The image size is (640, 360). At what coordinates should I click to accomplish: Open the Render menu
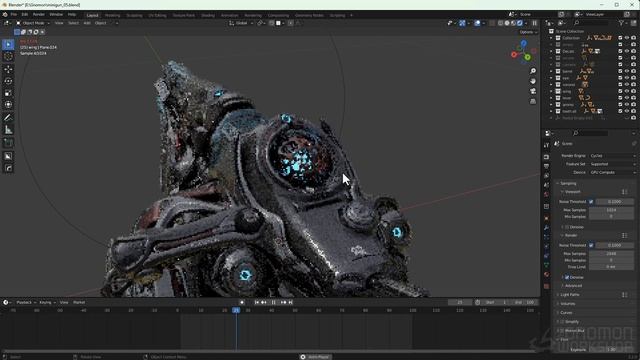[39, 15]
